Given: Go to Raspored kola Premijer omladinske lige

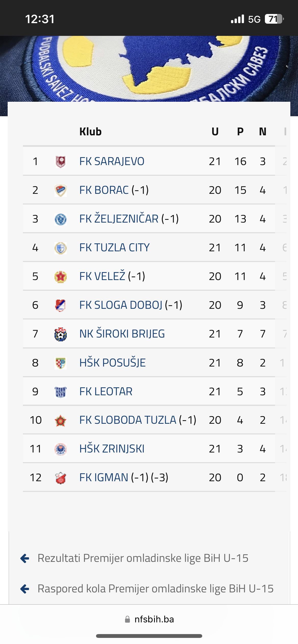Looking at the screenshot, I should tap(155, 589).
